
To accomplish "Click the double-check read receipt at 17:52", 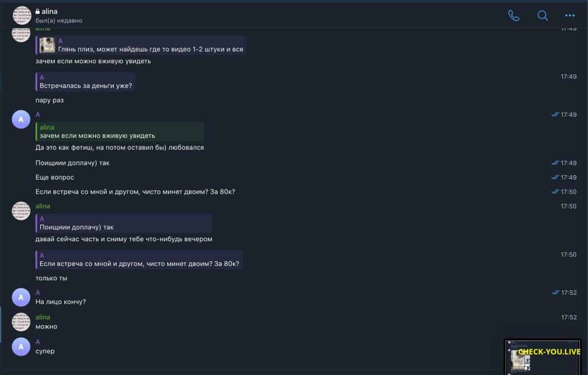I will [555, 292].
